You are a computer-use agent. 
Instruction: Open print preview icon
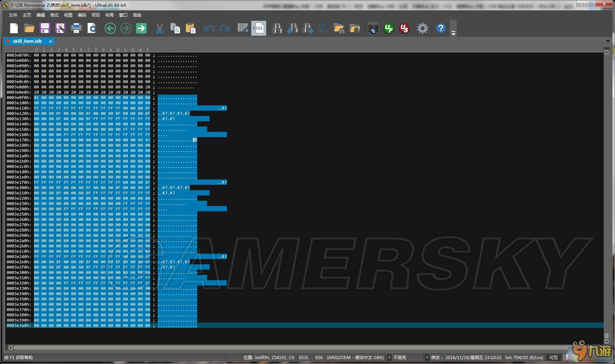92,28
